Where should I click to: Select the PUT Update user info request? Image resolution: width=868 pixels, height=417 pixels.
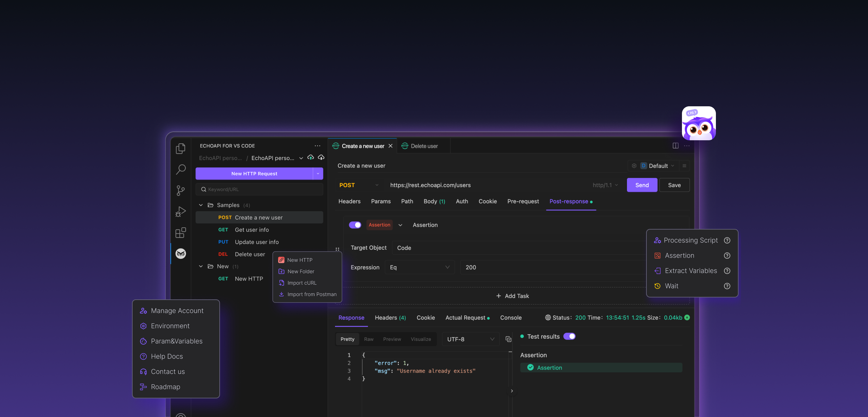tap(259, 242)
